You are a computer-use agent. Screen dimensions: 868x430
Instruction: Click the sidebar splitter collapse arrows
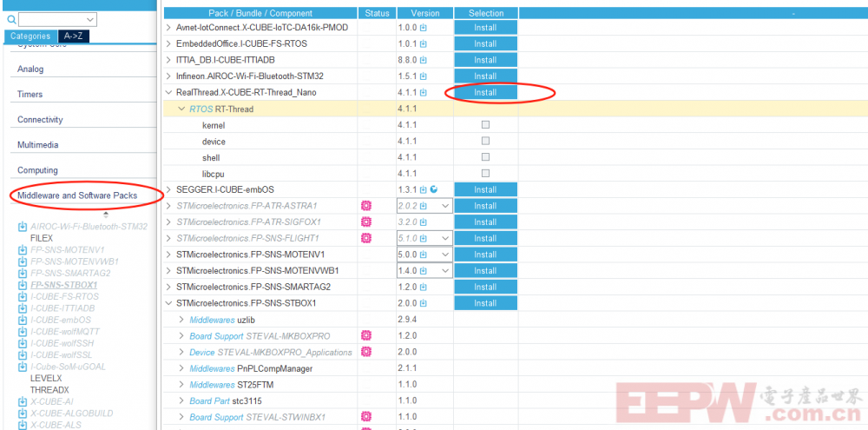[106, 214]
